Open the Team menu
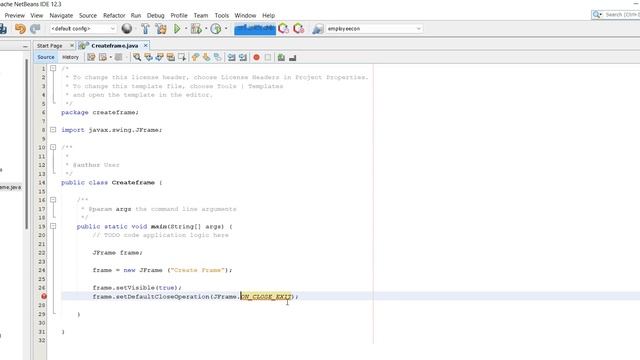640x360 pixels. 201,16
